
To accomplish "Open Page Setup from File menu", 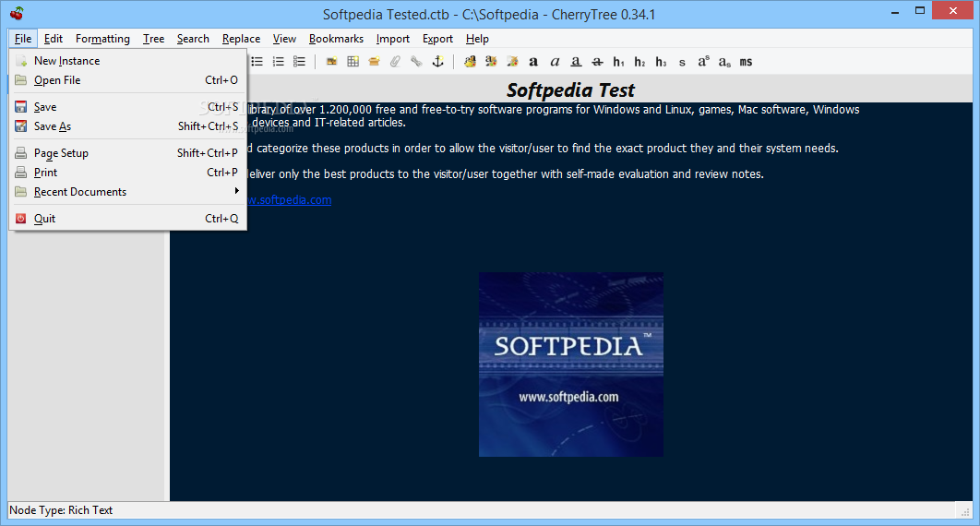I will coord(128,153).
